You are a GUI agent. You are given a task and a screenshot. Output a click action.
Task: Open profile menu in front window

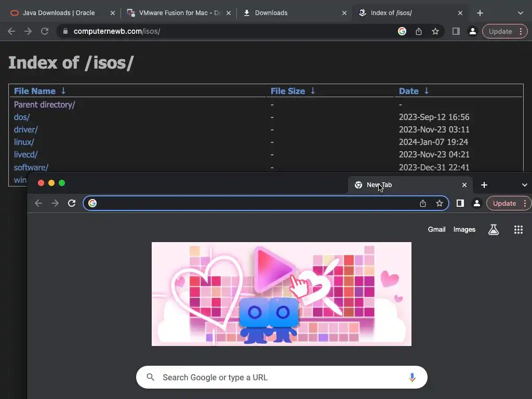[x=477, y=203]
